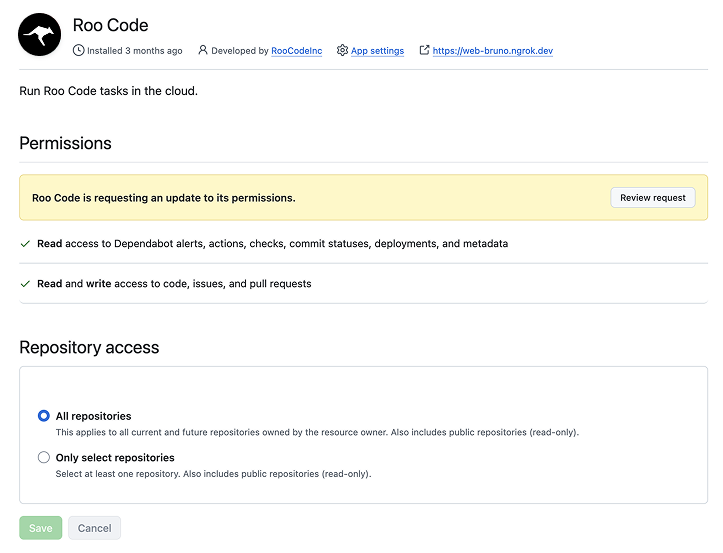Click the Repository access heading

[89, 348]
